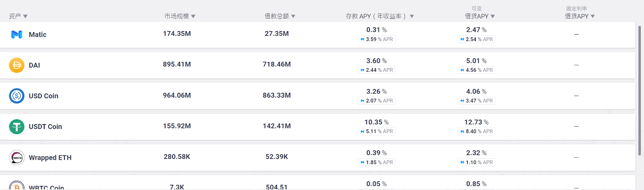
Task: Select the 3.60 % DAI deposit APY
Action: click(x=377, y=61)
